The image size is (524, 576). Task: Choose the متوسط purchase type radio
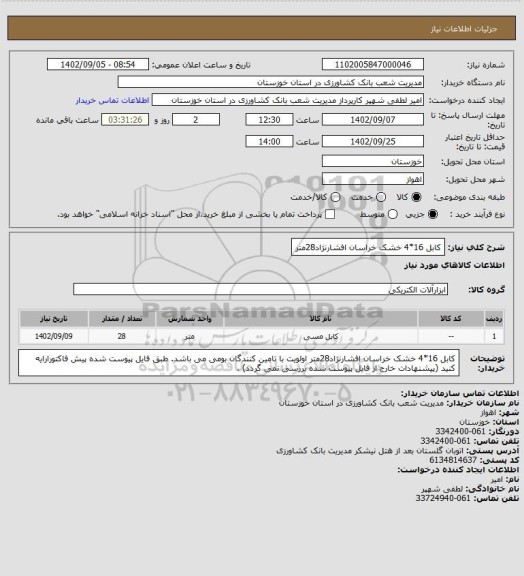click(x=393, y=214)
